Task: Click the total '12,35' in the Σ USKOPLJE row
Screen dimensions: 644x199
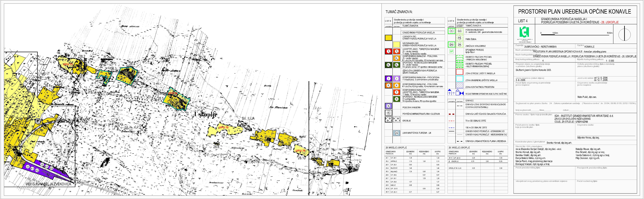Action: pyautogui.click(x=500, y=161)
